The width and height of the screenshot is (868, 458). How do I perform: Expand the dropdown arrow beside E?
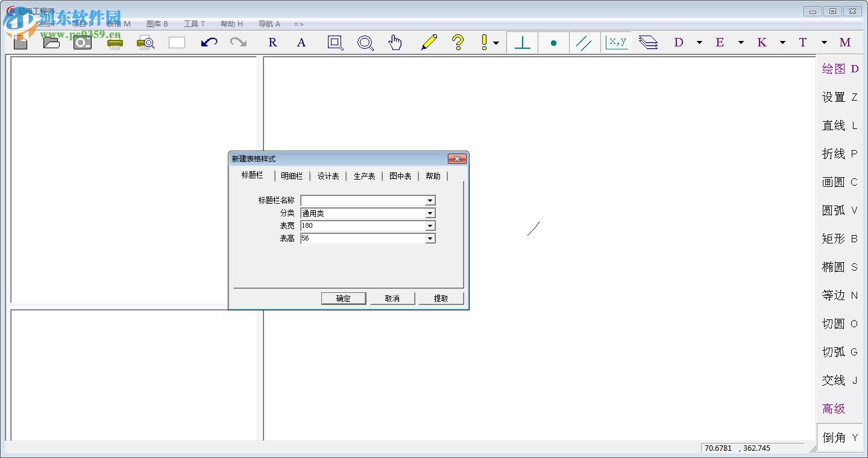[x=741, y=43]
